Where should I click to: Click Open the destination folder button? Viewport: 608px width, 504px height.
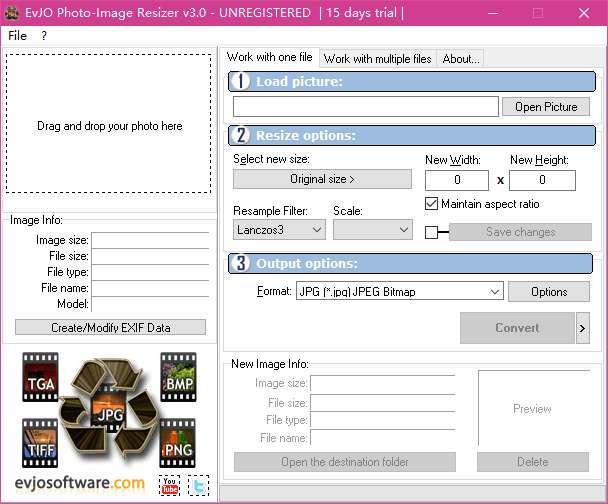[x=345, y=462]
